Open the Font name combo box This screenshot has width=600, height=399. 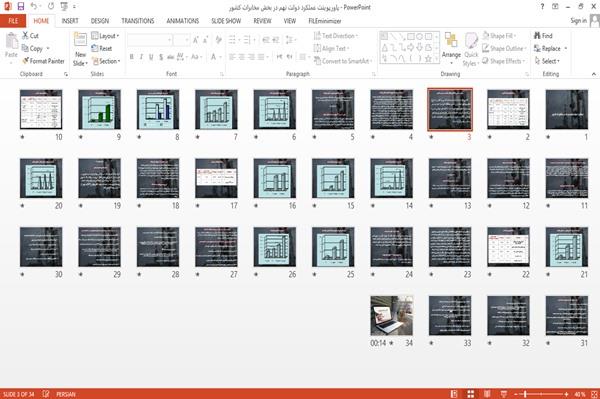pyautogui.click(x=149, y=40)
